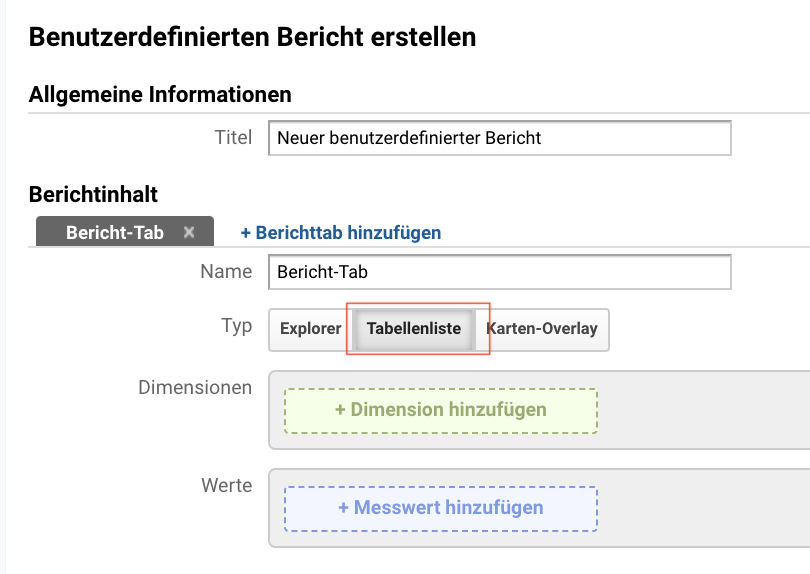
Task: Click the '+ Berichttab hinzufügen' link
Action: 341,232
